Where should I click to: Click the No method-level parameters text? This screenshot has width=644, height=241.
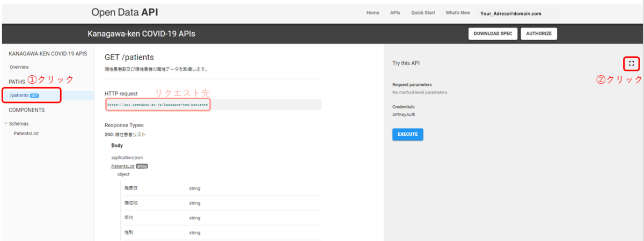420,92
